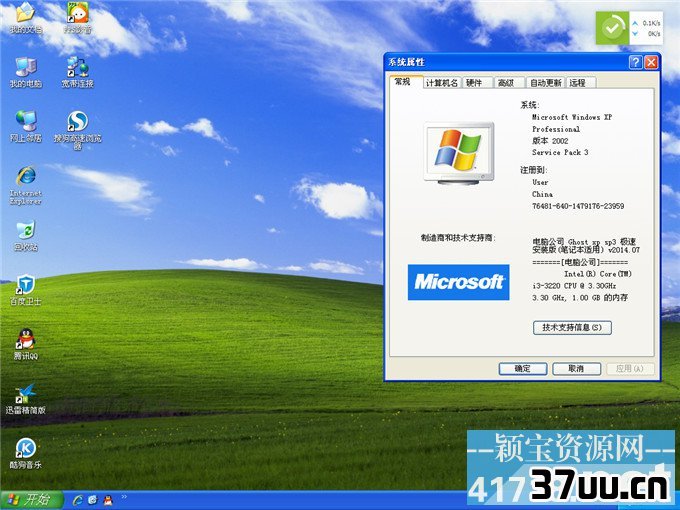
Task: Close the 系统属性 dialog with X
Action: click(x=651, y=62)
